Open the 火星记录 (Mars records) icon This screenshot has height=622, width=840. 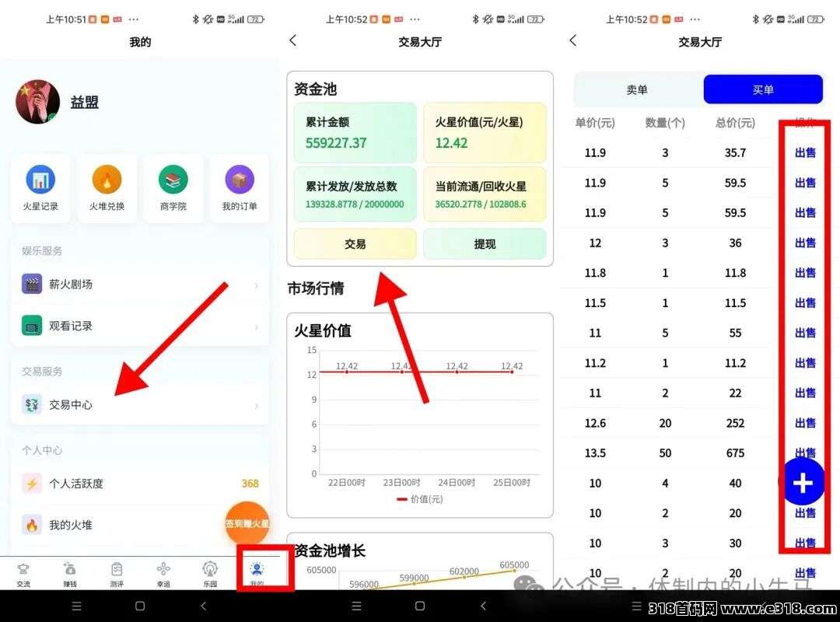pyautogui.click(x=40, y=180)
